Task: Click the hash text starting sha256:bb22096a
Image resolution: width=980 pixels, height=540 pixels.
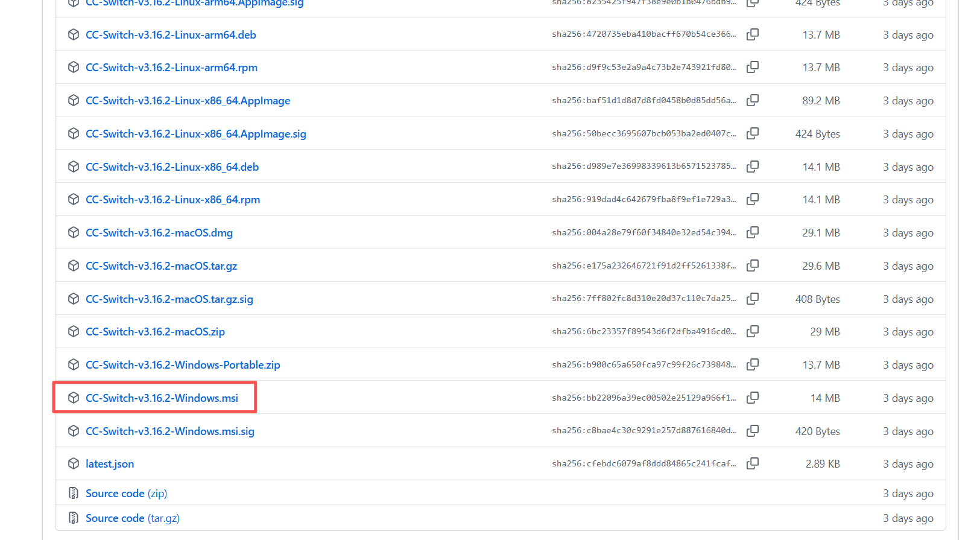Action: [644, 398]
